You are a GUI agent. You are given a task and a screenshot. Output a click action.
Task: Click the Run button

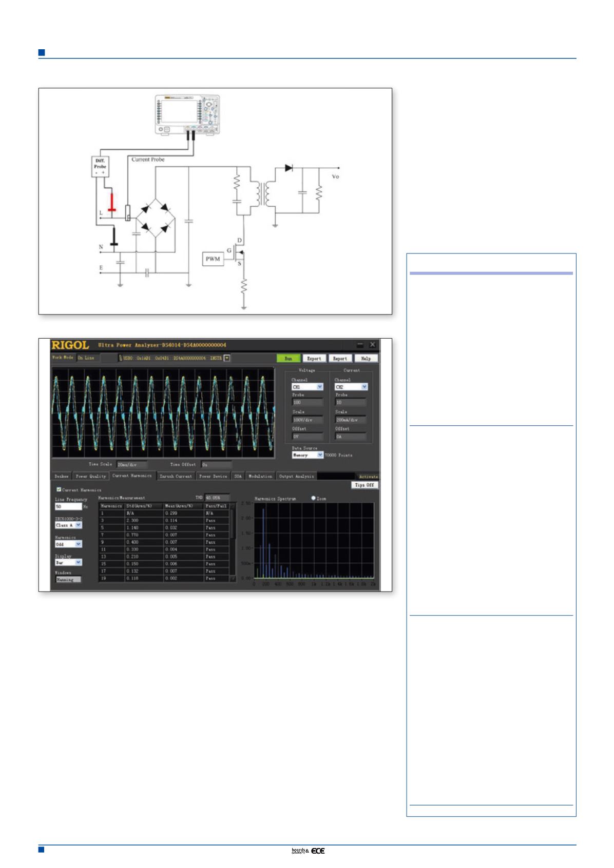pyautogui.click(x=289, y=359)
